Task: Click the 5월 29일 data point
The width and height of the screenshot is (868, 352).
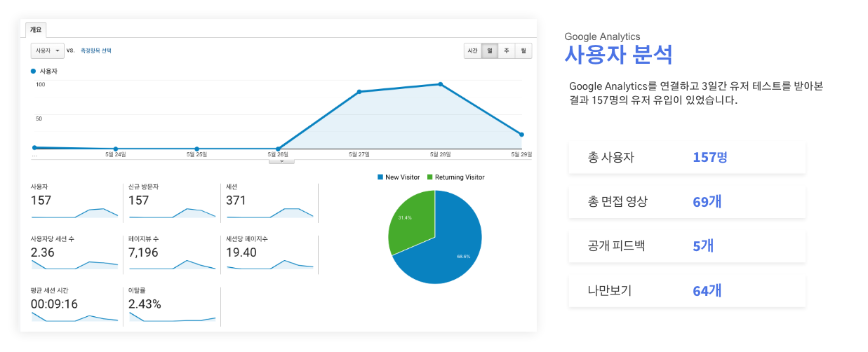Action: pos(522,134)
